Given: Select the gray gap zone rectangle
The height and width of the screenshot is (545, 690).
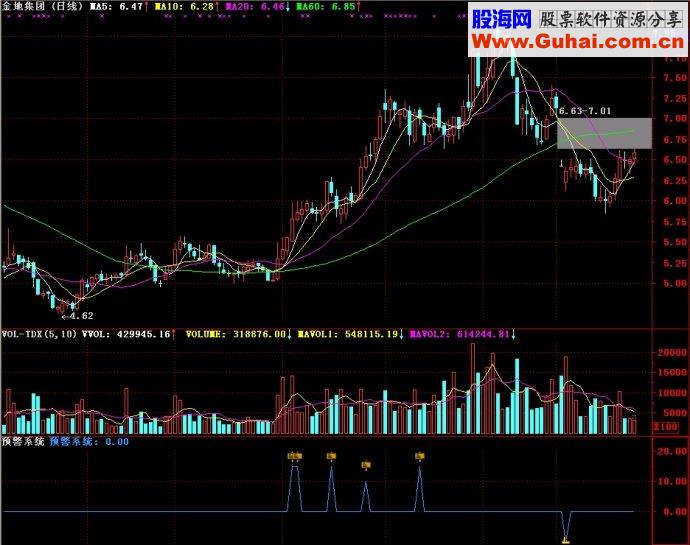Looking at the screenshot, I should click(x=604, y=133).
